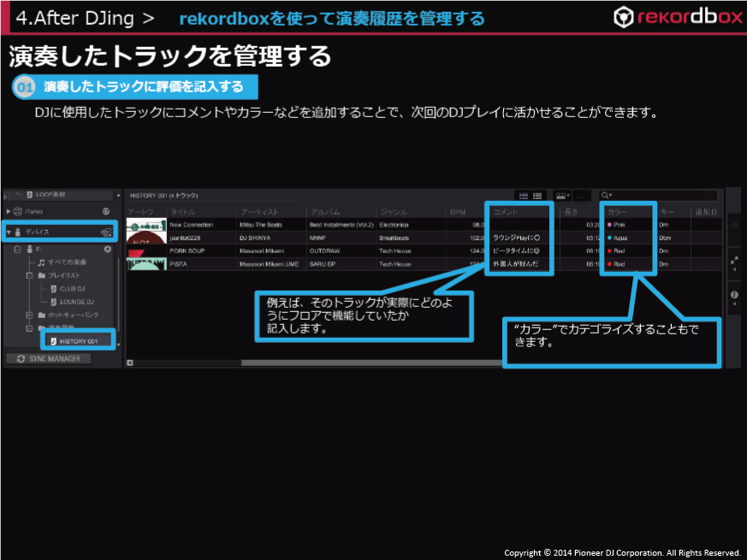
Task: Select the F: drive icon
Action: click(30, 249)
